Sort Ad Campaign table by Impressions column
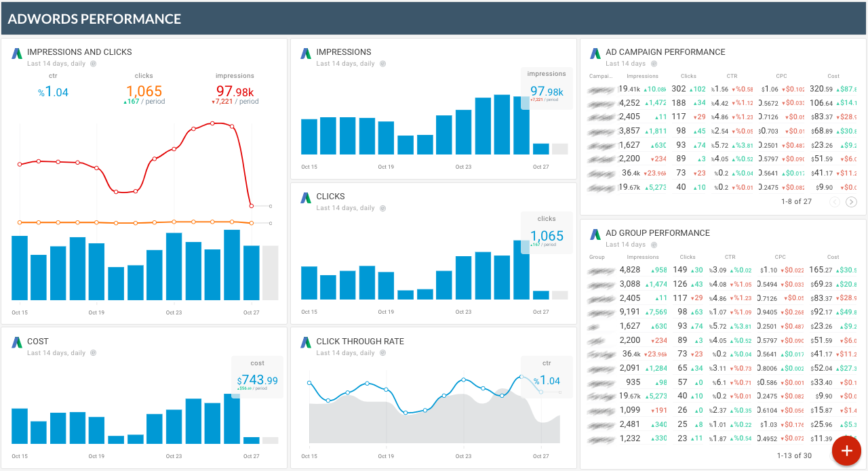The width and height of the screenshot is (868, 471). tap(643, 77)
